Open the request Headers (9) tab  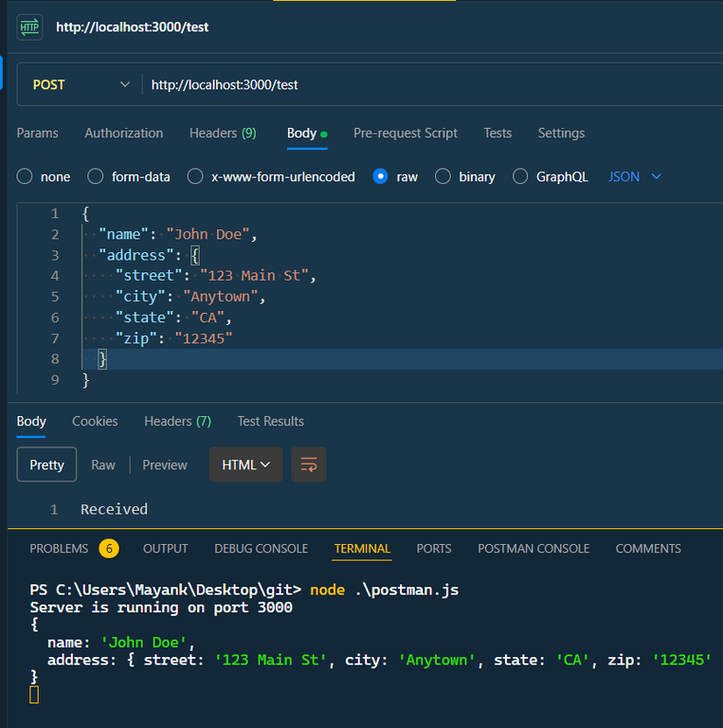pos(223,133)
